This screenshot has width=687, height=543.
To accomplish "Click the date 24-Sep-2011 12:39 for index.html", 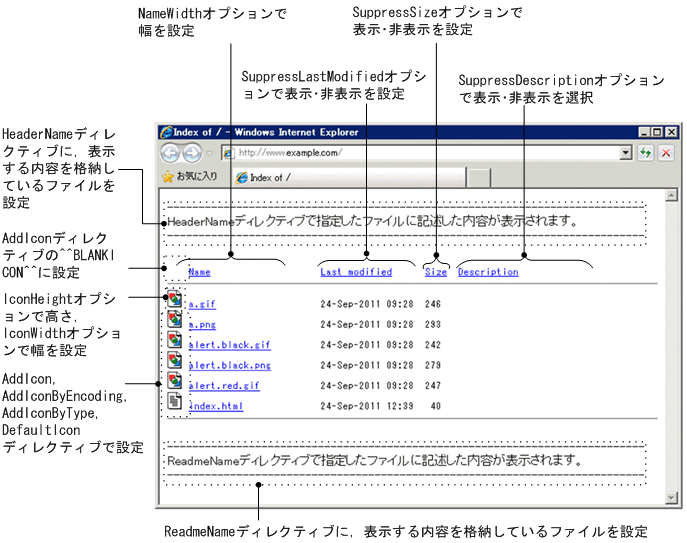I will [x=367, y=406].
